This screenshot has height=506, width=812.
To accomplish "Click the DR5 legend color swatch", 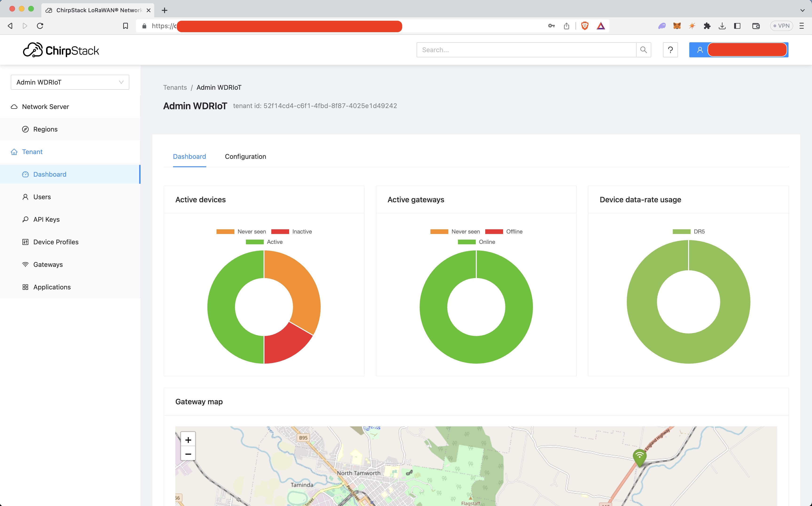I will 682,232.
